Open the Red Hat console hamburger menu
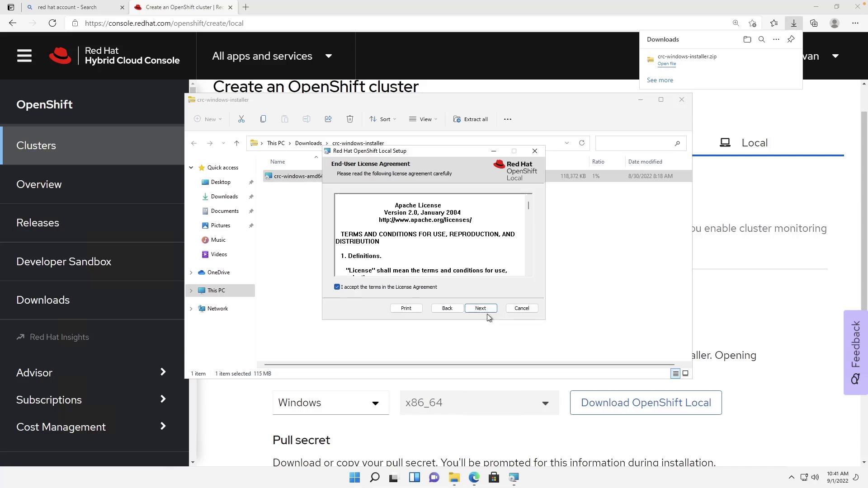 (24, 56)
